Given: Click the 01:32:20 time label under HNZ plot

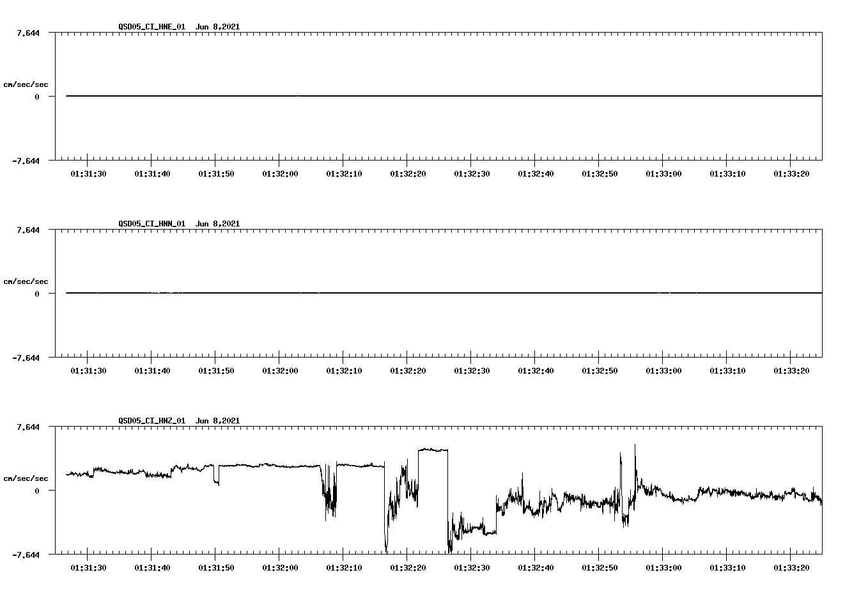Looking at the screenshot, I should pos(408,567).
